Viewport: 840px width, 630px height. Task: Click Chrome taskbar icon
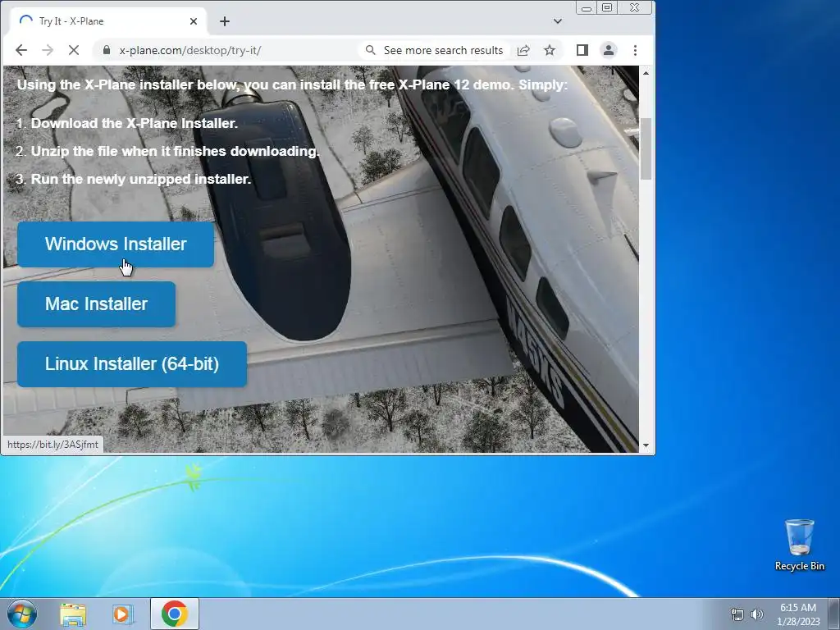click(174, 614)
